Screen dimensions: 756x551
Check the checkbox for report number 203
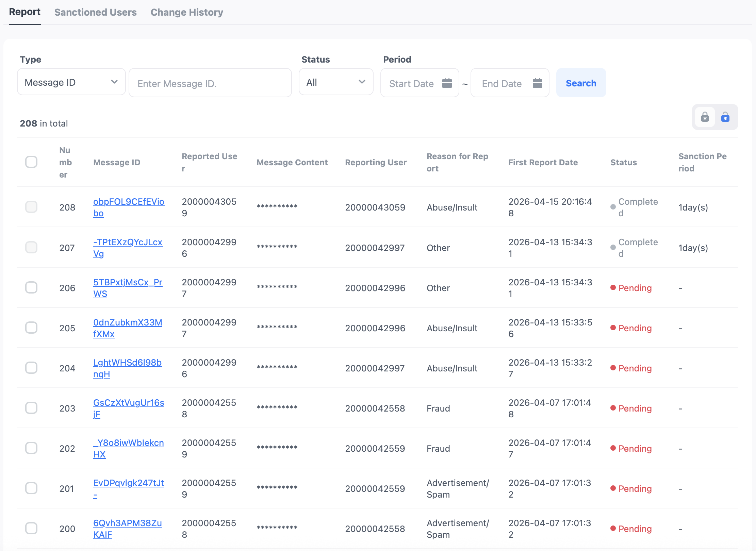[x=31, y=408]
